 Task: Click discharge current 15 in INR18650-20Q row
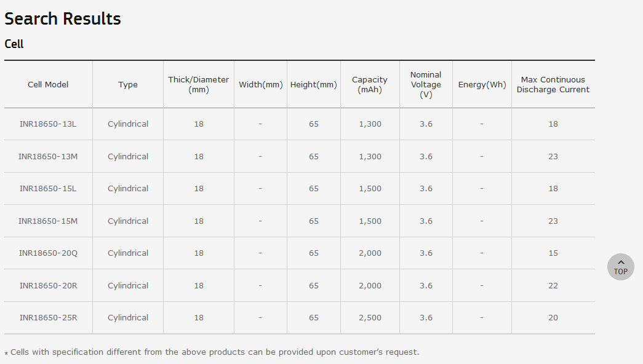coord(553,253)
